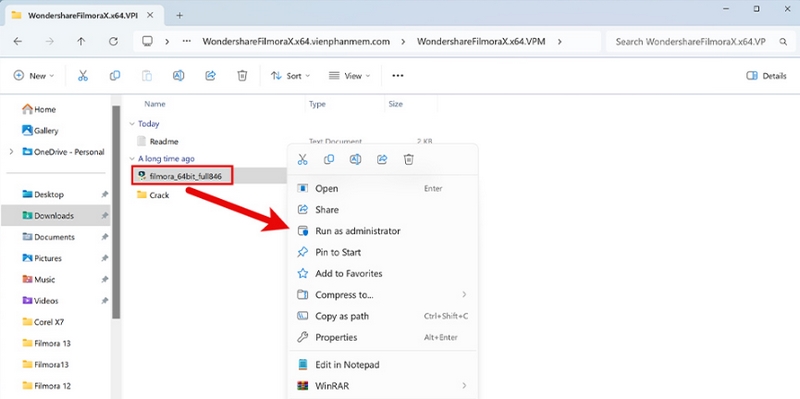Select Downloads in sidebar

(55, 216)
